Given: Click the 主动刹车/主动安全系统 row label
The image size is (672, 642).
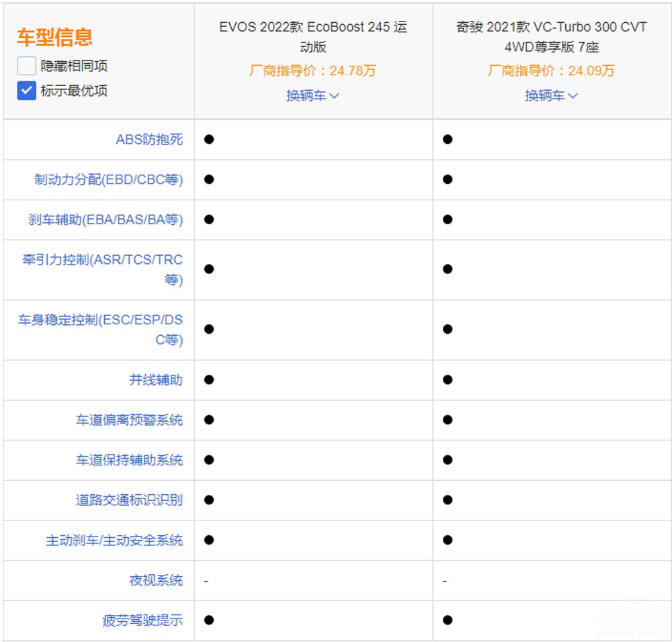Looking at the screenshot, I should pos(114,541).
